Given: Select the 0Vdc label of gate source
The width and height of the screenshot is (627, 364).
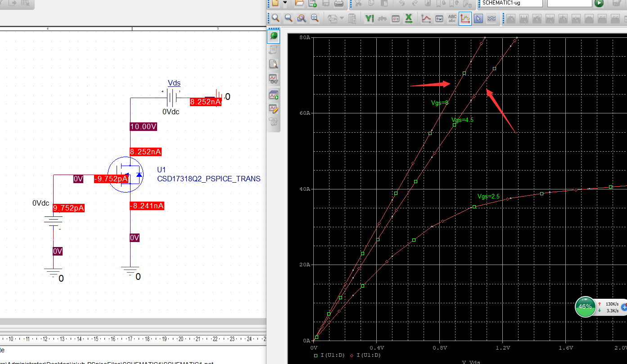Looking at the screenshot, I should click(41, 203).
